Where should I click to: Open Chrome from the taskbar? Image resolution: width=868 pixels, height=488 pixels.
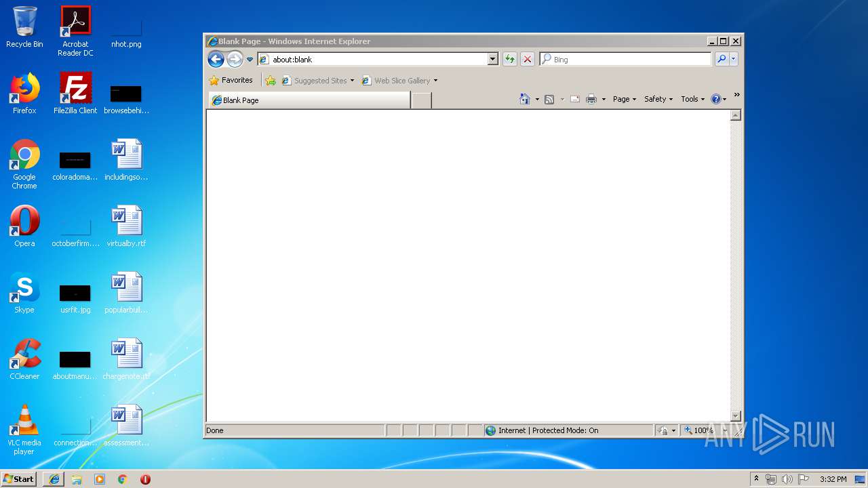pos(122,479)
